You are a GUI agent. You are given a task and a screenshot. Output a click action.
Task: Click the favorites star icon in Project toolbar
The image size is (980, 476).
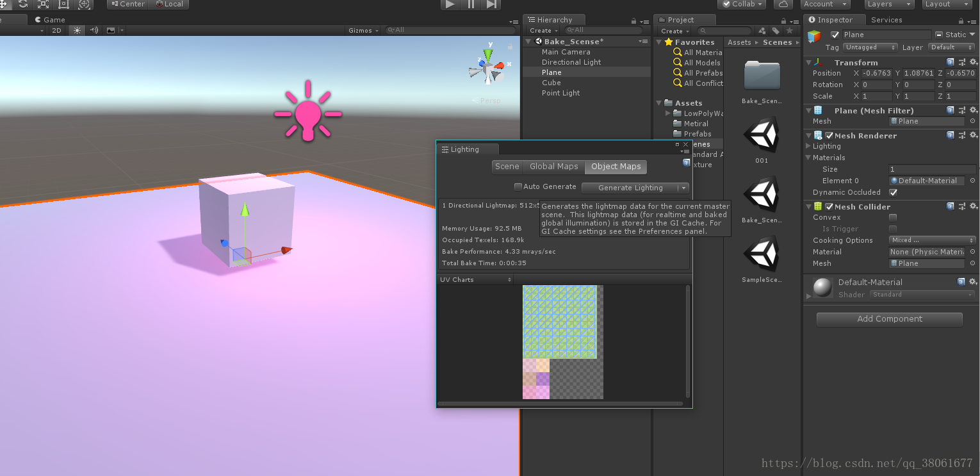tap(790, 31)
